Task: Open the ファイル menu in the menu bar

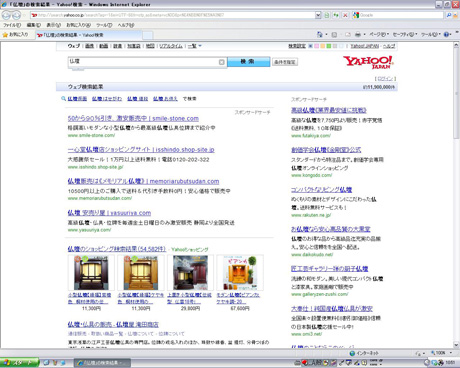Action: [x=12, y=25]
